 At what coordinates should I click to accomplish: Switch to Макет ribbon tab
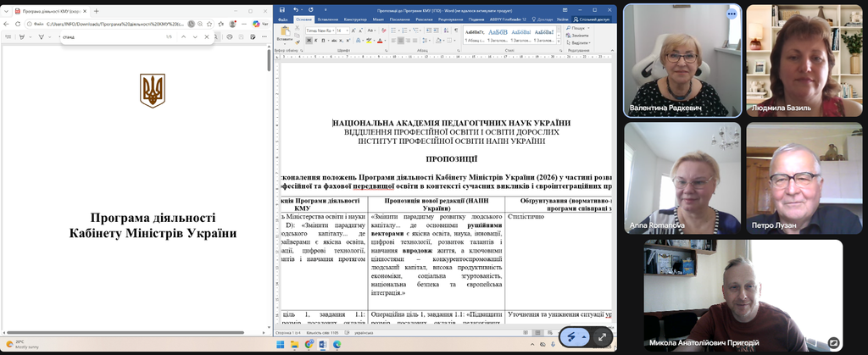pyautogui.click(x=378, y=19)
